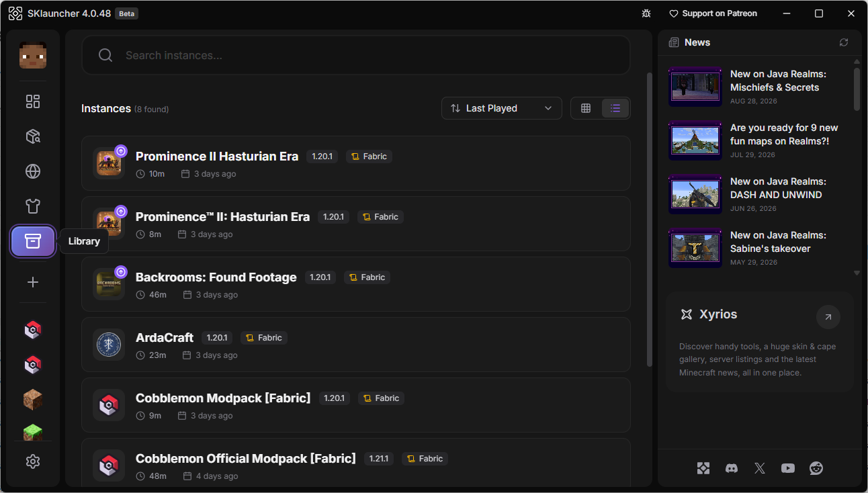Click the DASH AND UNWIND news thumbnail
The height and width of the screenshot is (493, 868).
click(x=695, y=194)
